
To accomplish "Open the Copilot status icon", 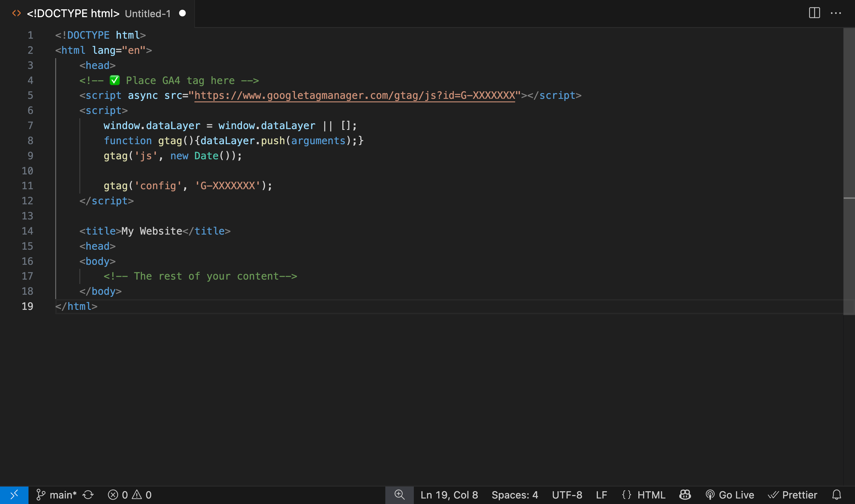I will click(685, 495).
